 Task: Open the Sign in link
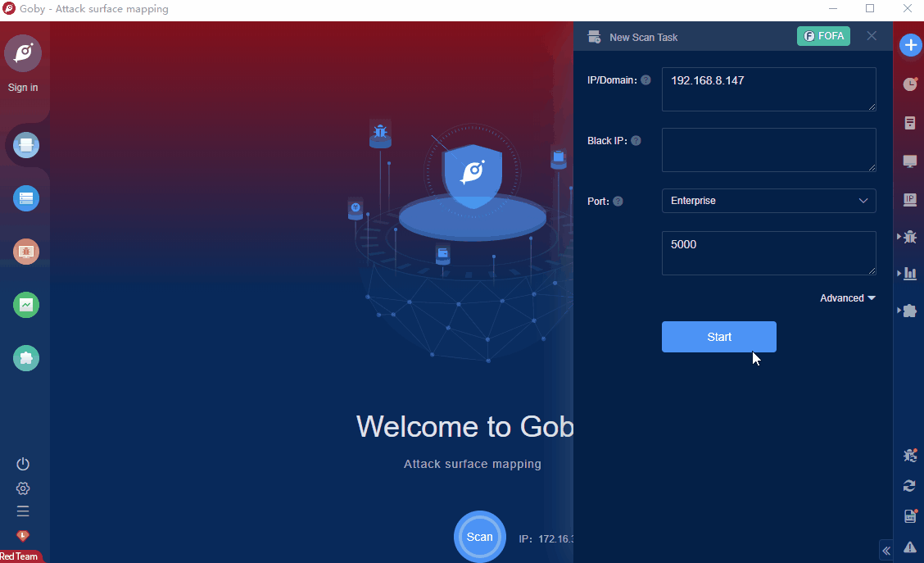[x=23, y=87]
